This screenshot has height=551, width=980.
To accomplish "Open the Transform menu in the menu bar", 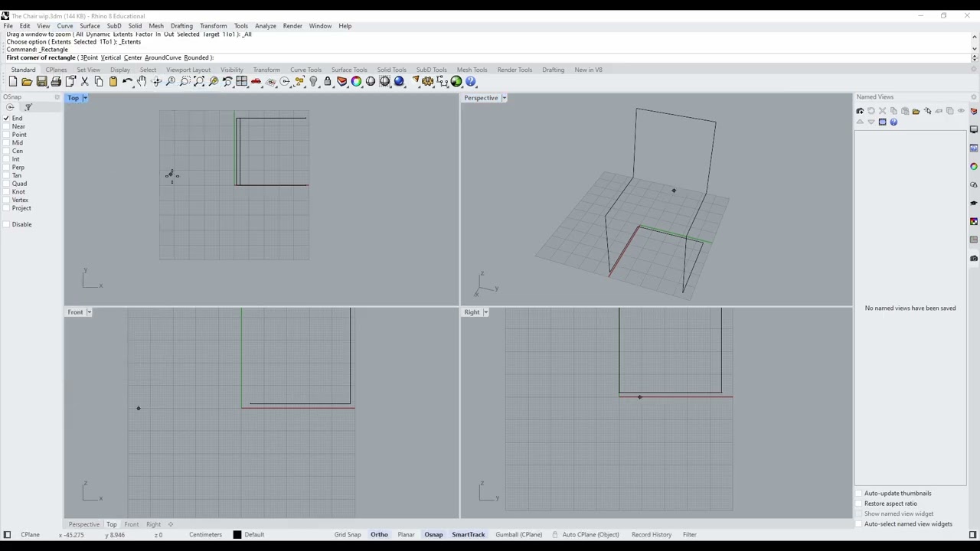I will click(214, 26).
